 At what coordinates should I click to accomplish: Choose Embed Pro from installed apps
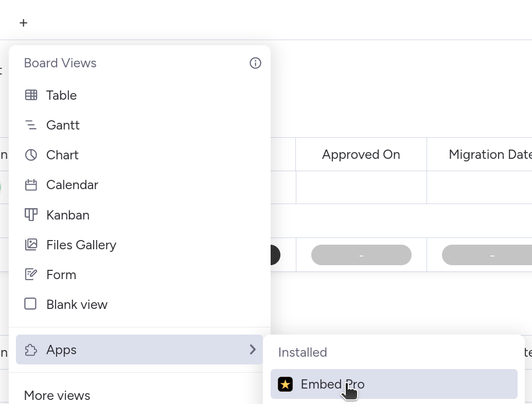332,384
